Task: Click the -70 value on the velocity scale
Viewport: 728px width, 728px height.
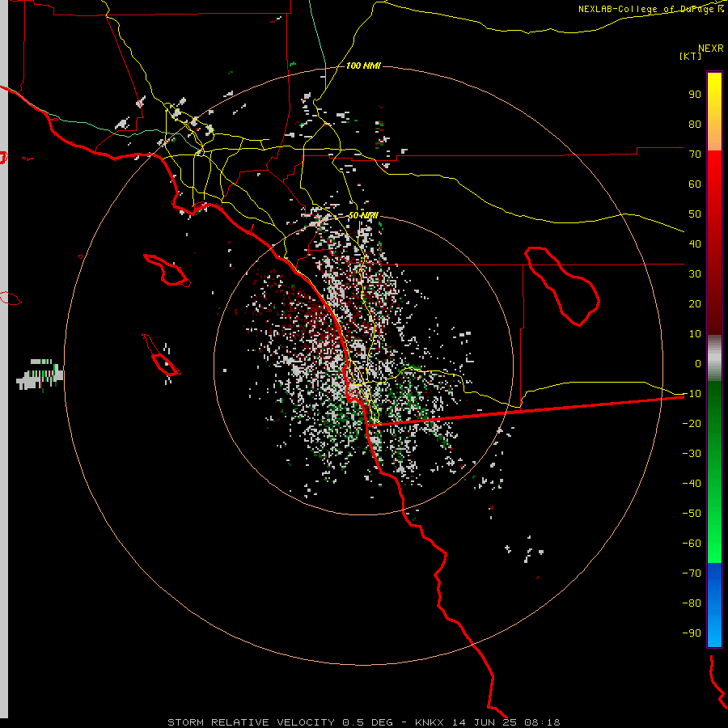Action: pos(692,573)
